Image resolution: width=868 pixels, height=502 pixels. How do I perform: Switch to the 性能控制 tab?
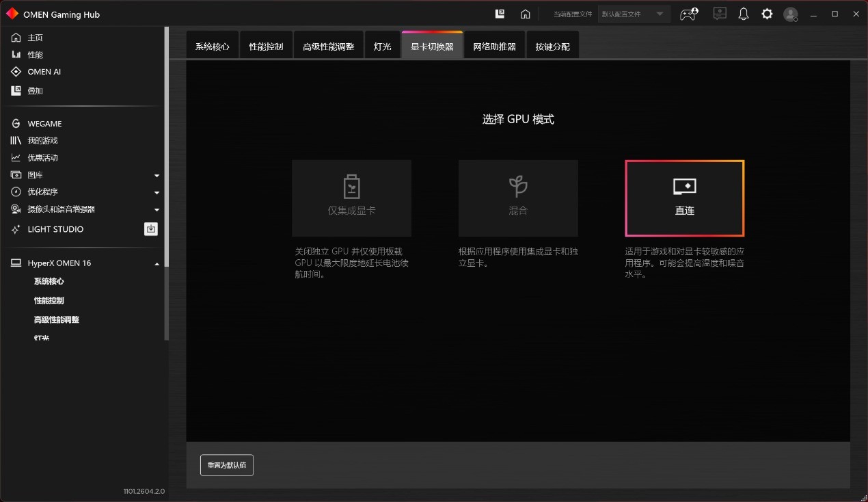click(266, 46)
